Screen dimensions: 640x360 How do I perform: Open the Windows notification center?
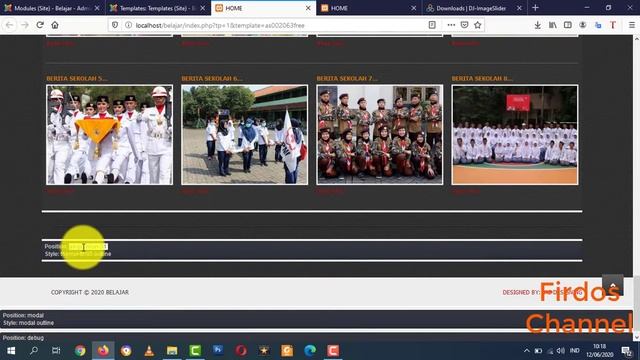627,351
